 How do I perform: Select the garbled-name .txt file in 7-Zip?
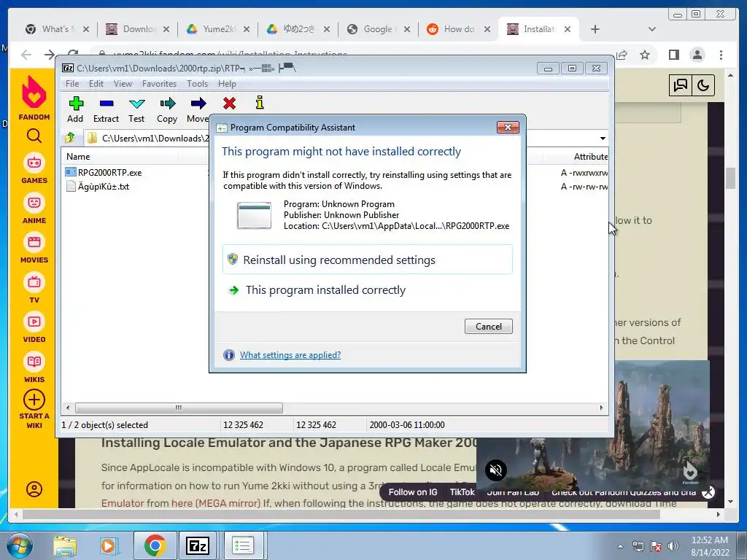point(104,187)
